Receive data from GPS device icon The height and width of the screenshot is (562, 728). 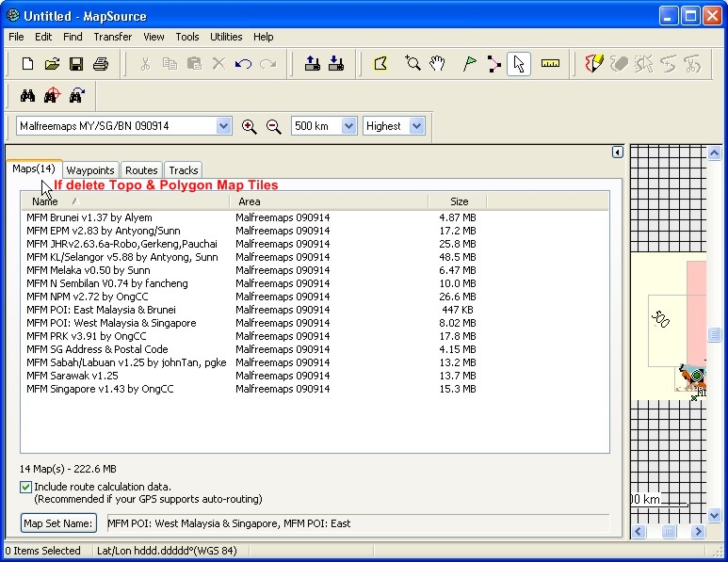(336, 64)
